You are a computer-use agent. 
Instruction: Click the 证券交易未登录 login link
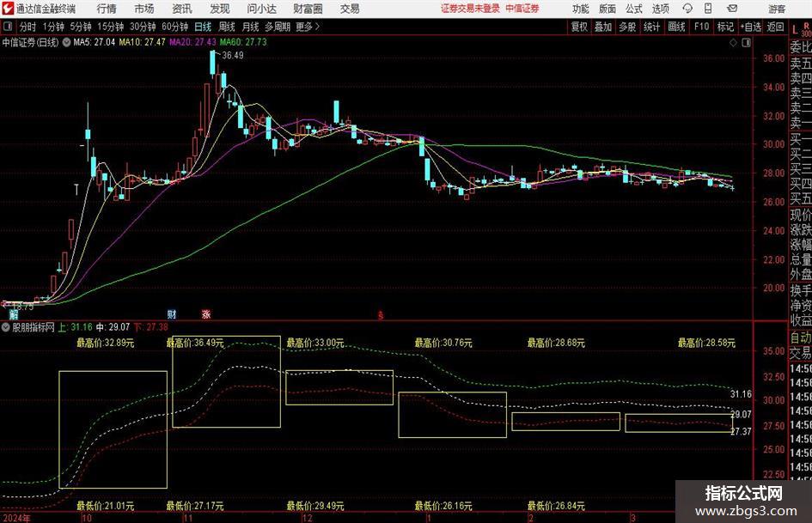pyautogui.click(x=470, y=9)
